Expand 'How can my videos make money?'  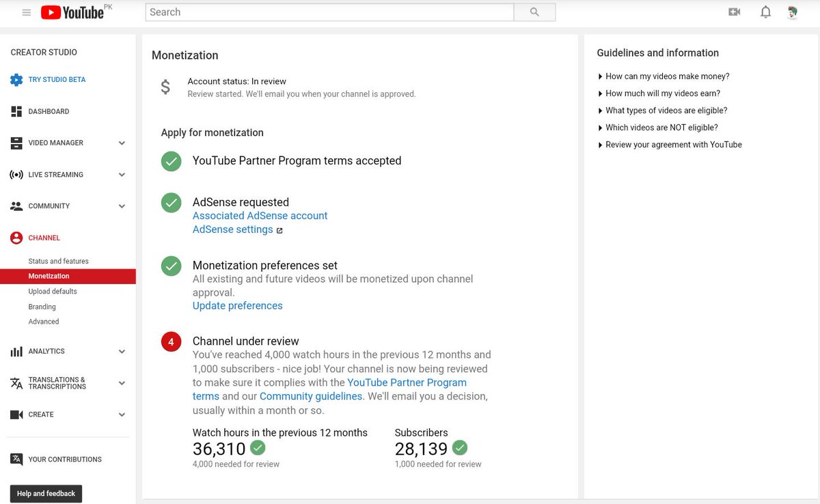point(664,76)
